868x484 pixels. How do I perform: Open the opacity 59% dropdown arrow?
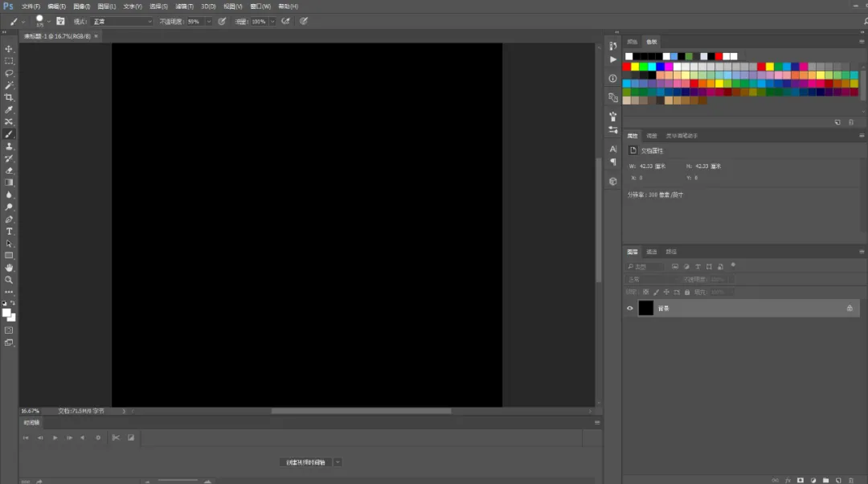[209, 22]
